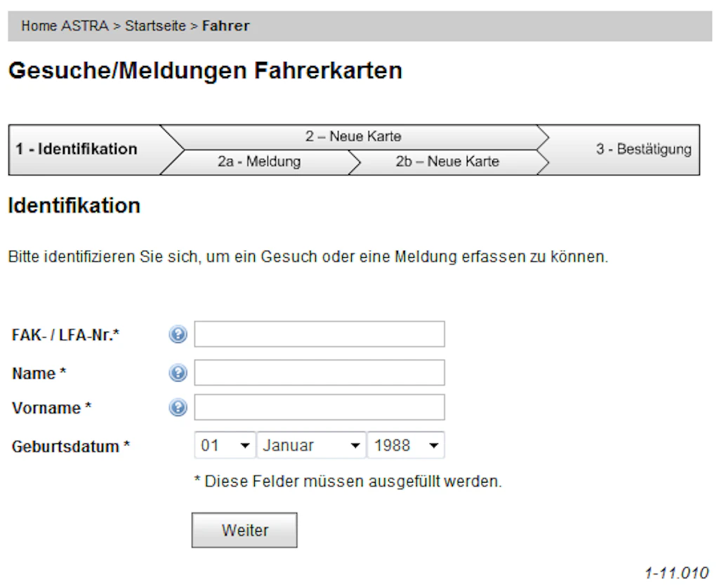Screen dimensions: 719x588
Task: Place cursor in the Vorname input field
Action: click(319, 407)
